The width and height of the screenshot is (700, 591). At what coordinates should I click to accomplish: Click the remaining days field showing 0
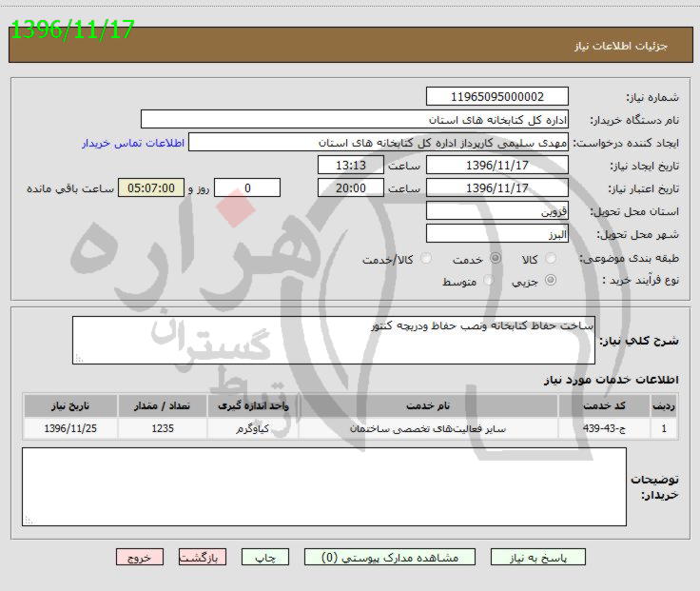(247, 187)
